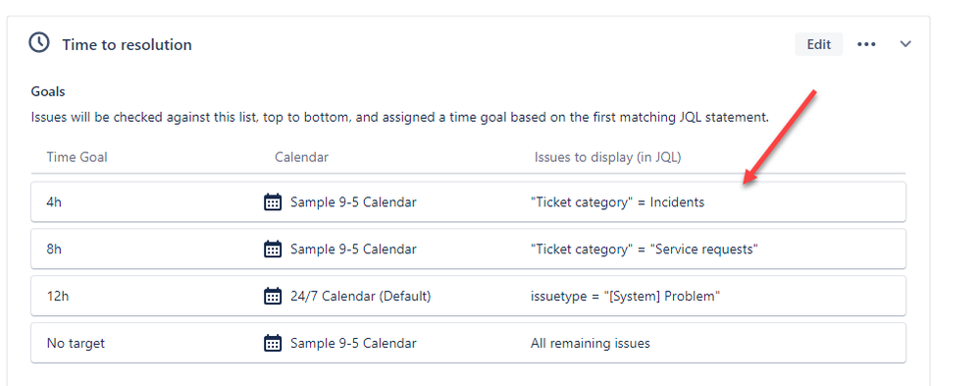Click the All remaining issues row text

click(590, 344)
